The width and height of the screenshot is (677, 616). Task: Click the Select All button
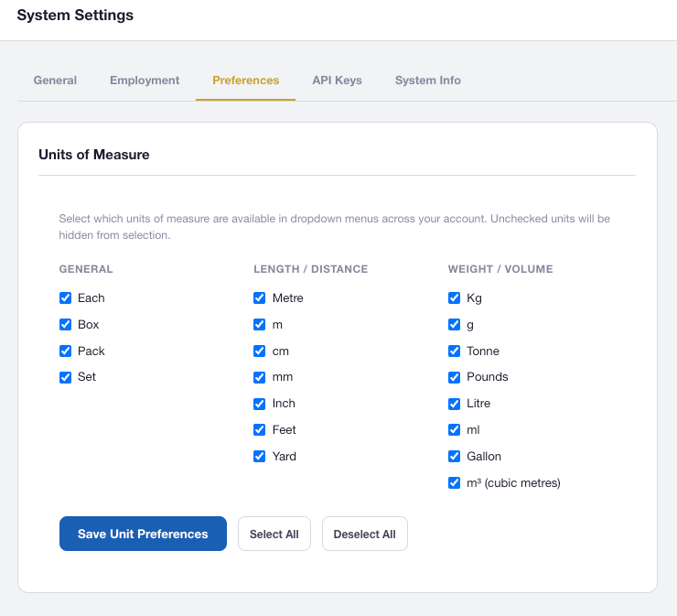pyautogui.click(x=274, y=534)
